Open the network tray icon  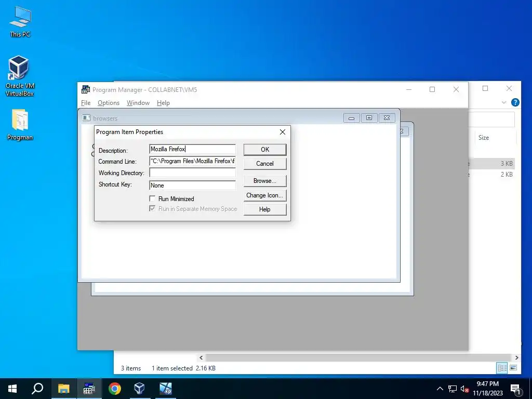453,389
